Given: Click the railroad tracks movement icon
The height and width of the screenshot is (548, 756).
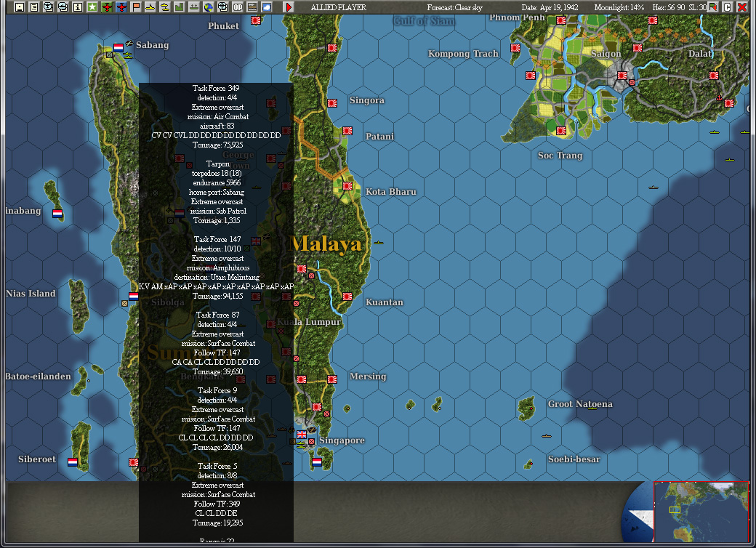Looking at the screenshot, I should click(x=193, y=9).
